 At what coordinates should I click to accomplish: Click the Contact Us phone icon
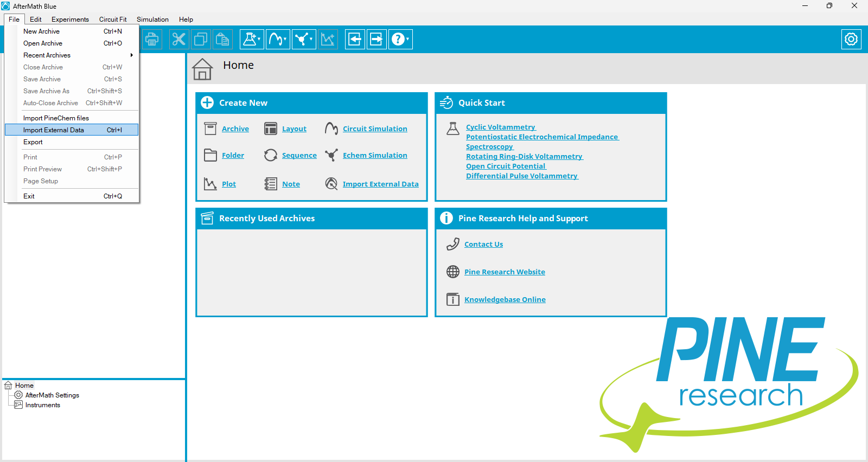[x=453, y=244]
